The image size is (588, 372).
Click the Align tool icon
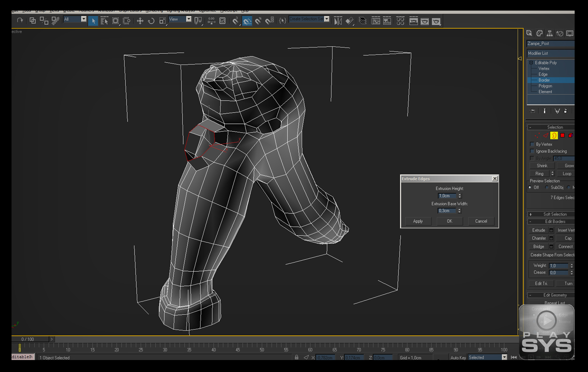pyautogui.click(x=350, y=20)
